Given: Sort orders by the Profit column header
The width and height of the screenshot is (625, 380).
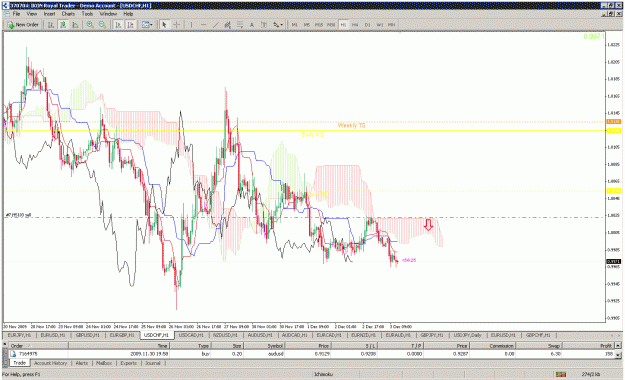Looking at the screenshot, I should tap(588, 346).
